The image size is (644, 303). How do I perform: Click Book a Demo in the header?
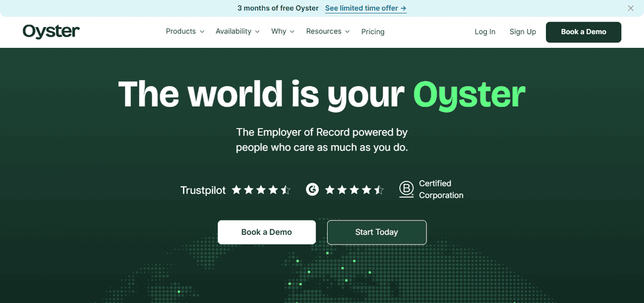point(583,32)
